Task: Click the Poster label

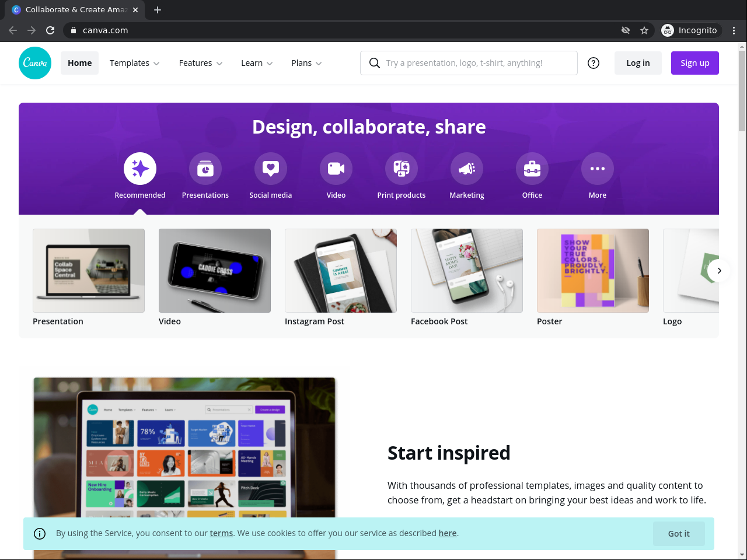Action: click(x=550, y=321)
